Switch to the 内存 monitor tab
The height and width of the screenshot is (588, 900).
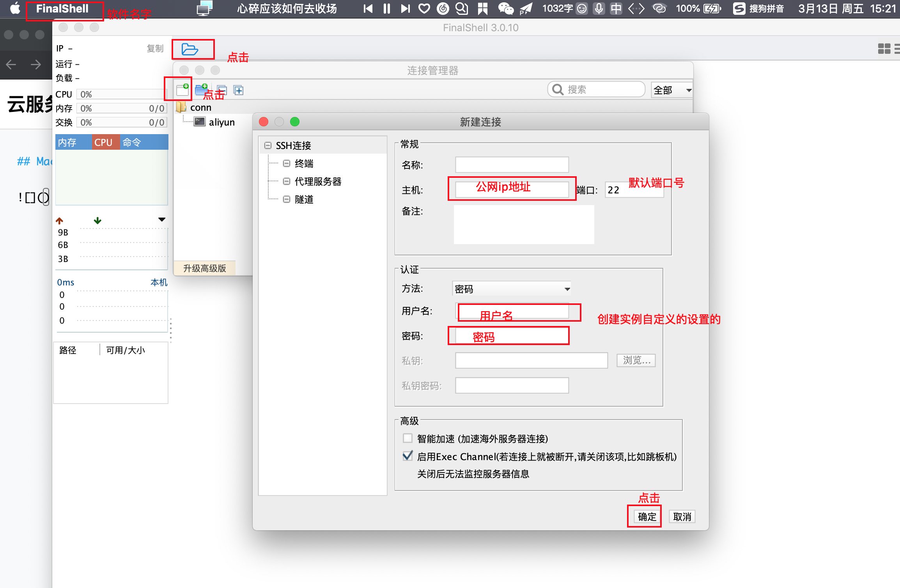tap(73, 142)
